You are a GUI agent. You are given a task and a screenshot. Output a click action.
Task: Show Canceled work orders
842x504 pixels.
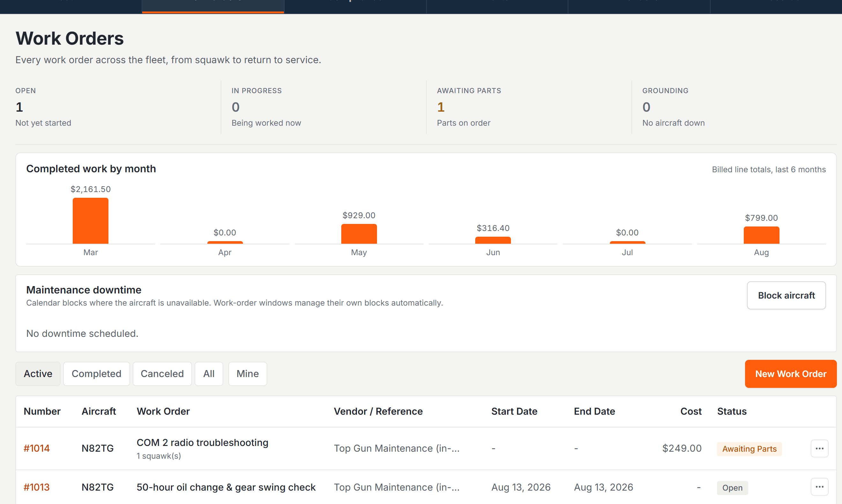click(x=162, y=374)
